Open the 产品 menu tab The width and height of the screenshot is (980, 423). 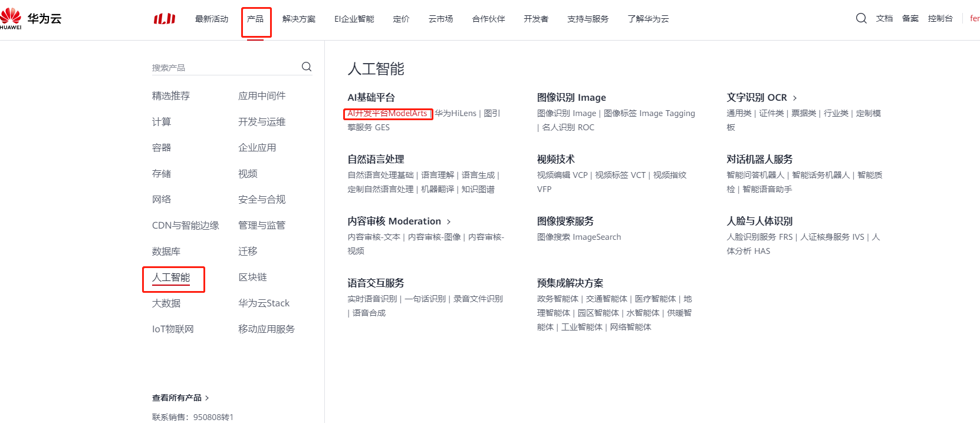[x=255, y=19]
